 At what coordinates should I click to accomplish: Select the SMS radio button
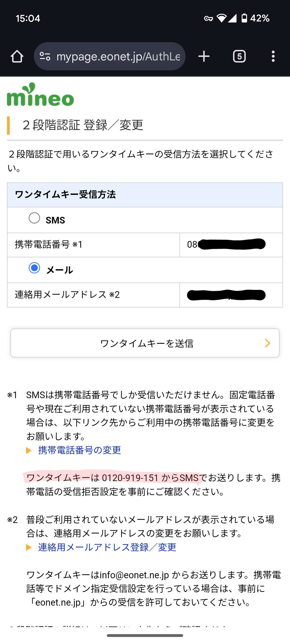[34, 218]
